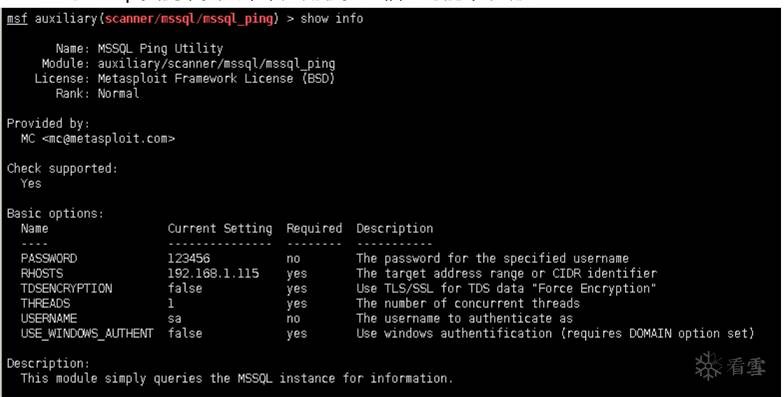
Task: Click the underlined msf prompt text
Action: 17,19
